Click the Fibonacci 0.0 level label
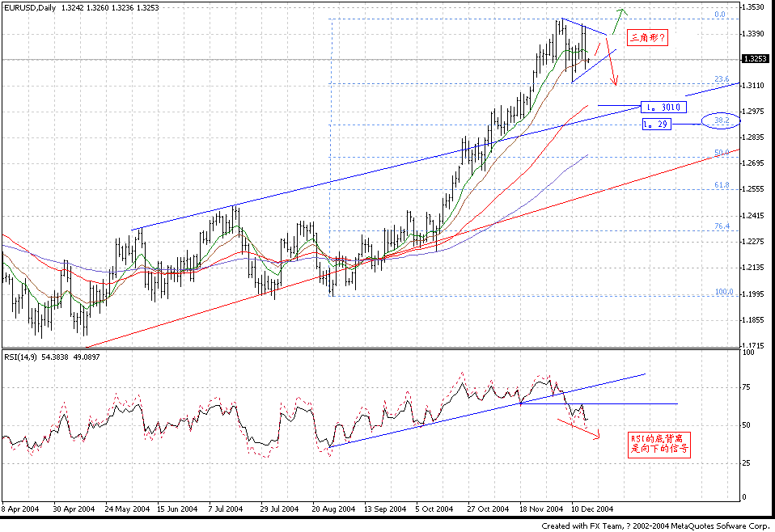The image size is (775, 532). (x=720, y=15)
